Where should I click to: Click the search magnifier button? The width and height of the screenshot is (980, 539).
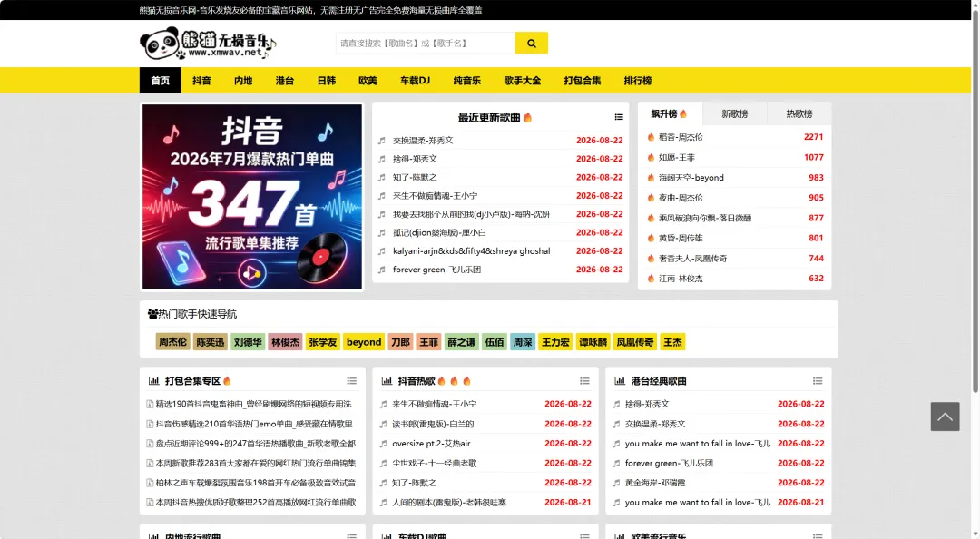(531, 44)
